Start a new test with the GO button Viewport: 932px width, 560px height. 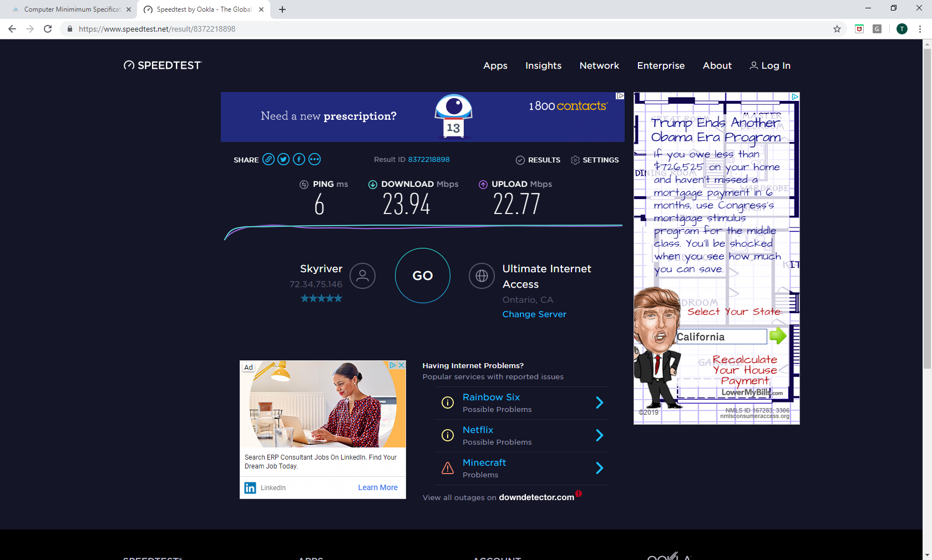[423, 276]
